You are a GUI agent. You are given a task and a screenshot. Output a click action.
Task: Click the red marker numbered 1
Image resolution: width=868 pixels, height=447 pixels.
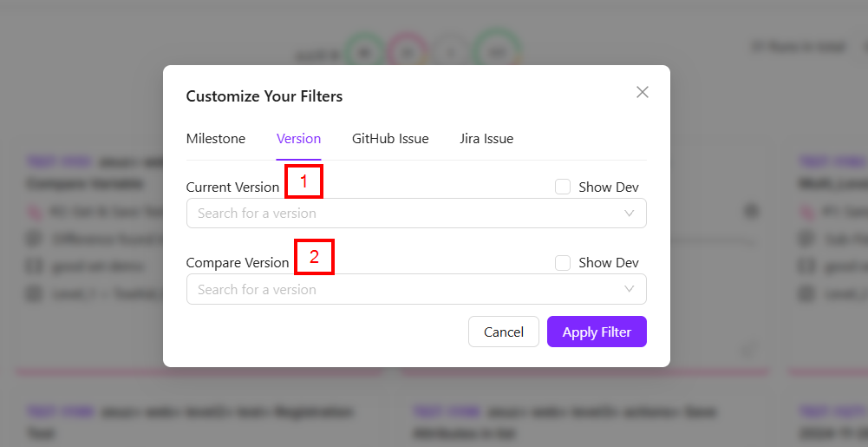303,181
